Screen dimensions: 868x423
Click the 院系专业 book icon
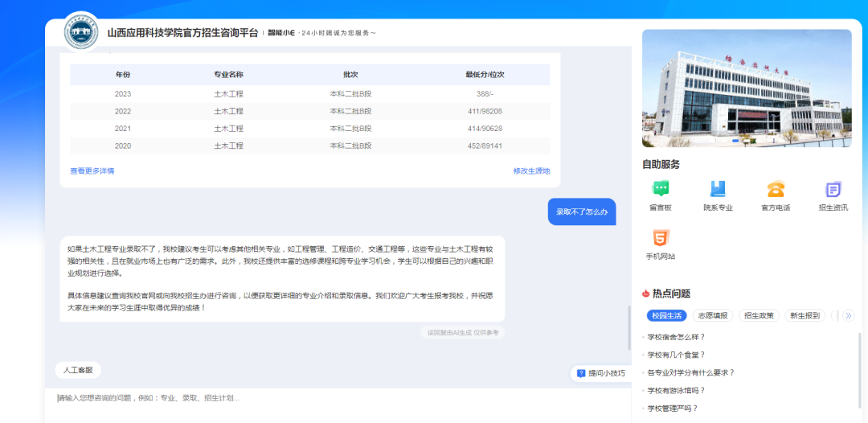718,190
